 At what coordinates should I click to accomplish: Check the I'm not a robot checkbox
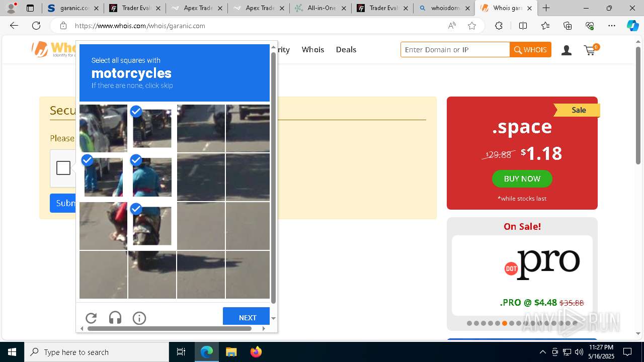point(63,168)
